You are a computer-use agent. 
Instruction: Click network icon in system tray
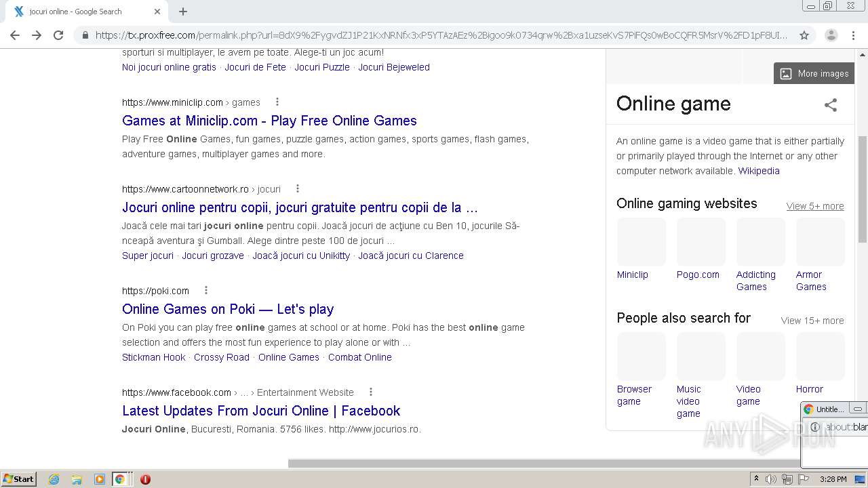(787, 479)
